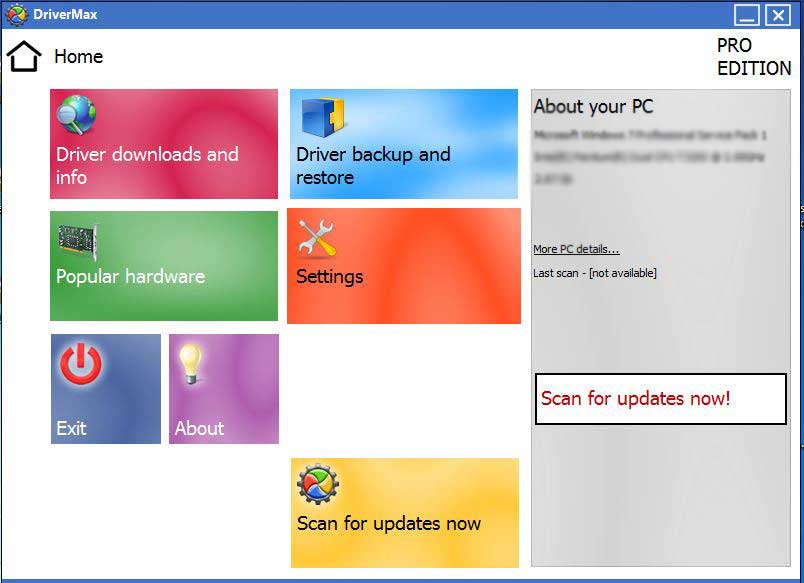Click the circuit card Popular hardware icon
The image size is (804, 583).
pos(77,241)
